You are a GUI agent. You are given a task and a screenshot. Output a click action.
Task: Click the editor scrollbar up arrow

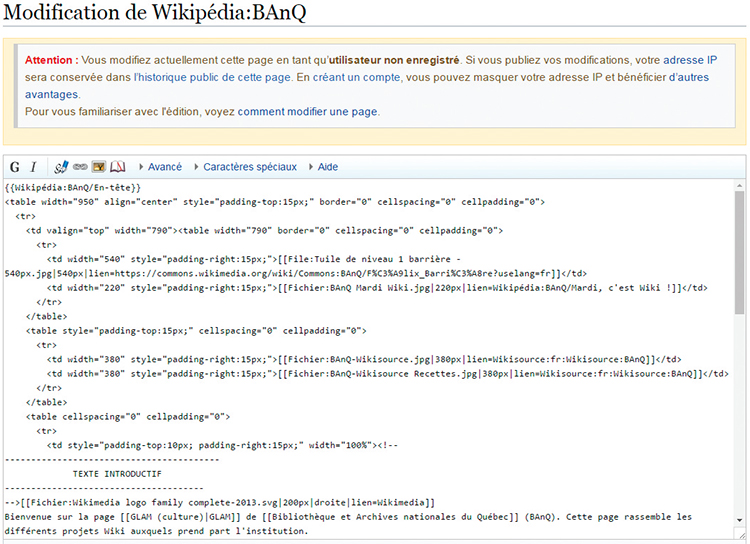pos(739,185)
